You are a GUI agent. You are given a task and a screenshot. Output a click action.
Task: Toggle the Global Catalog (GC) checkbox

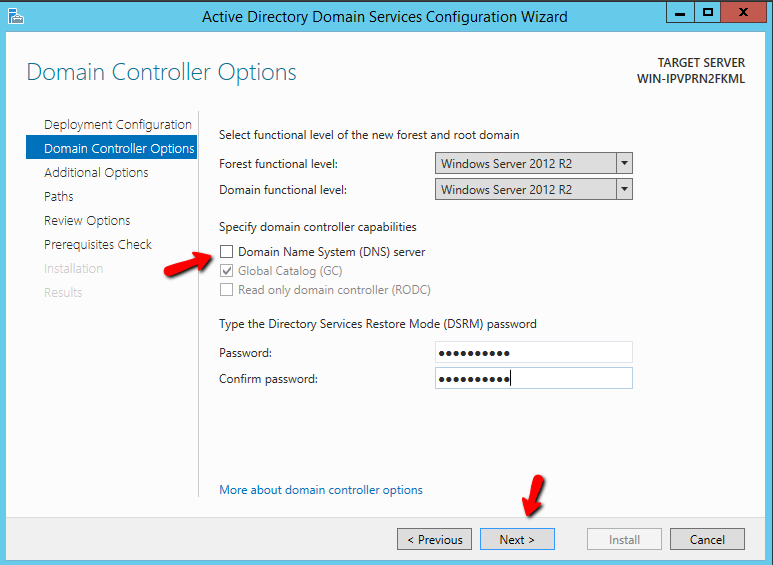(x=226, y=271)
